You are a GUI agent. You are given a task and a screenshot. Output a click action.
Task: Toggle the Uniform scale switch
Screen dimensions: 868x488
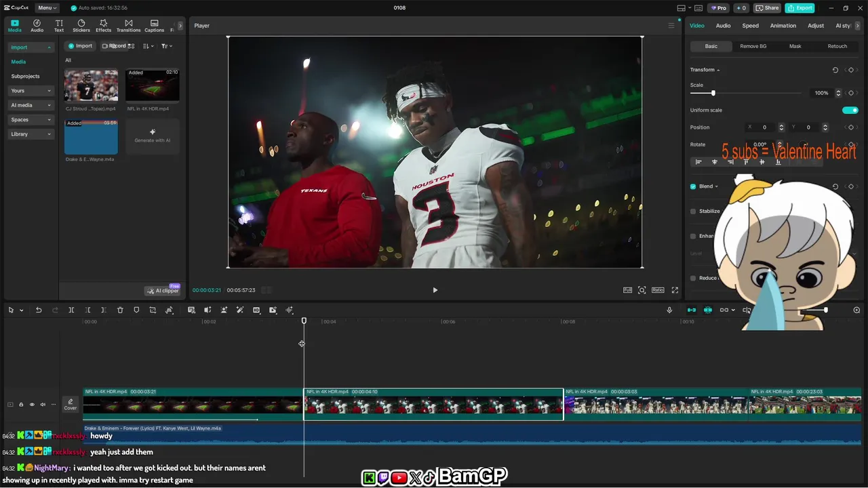850,110
